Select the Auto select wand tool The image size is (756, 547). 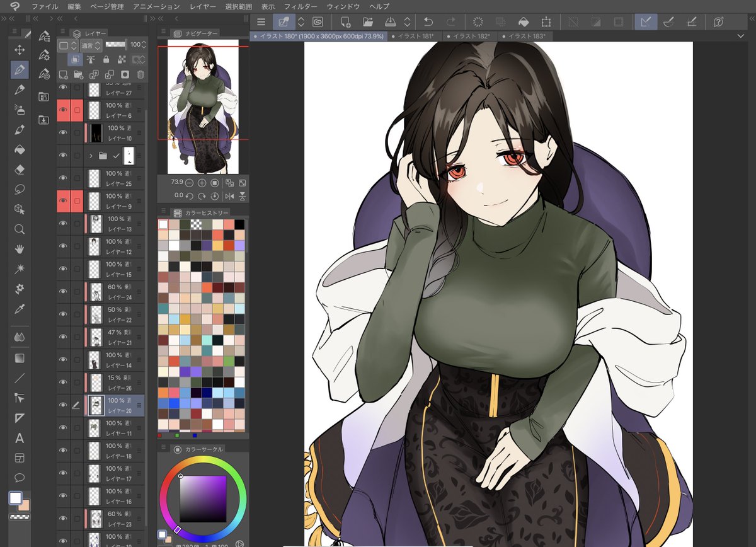click(x=20, y=269)
